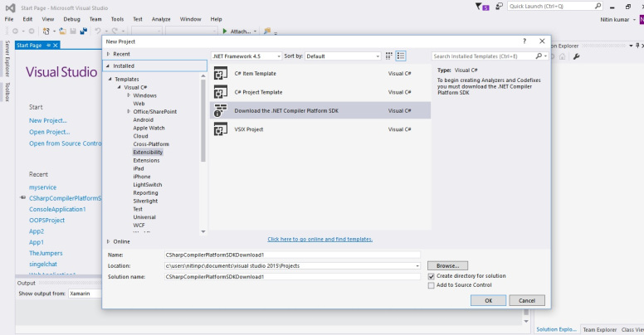644x335 pixels.
Task: Switch templates to medium list view
Action: click(x=401, y=56)
